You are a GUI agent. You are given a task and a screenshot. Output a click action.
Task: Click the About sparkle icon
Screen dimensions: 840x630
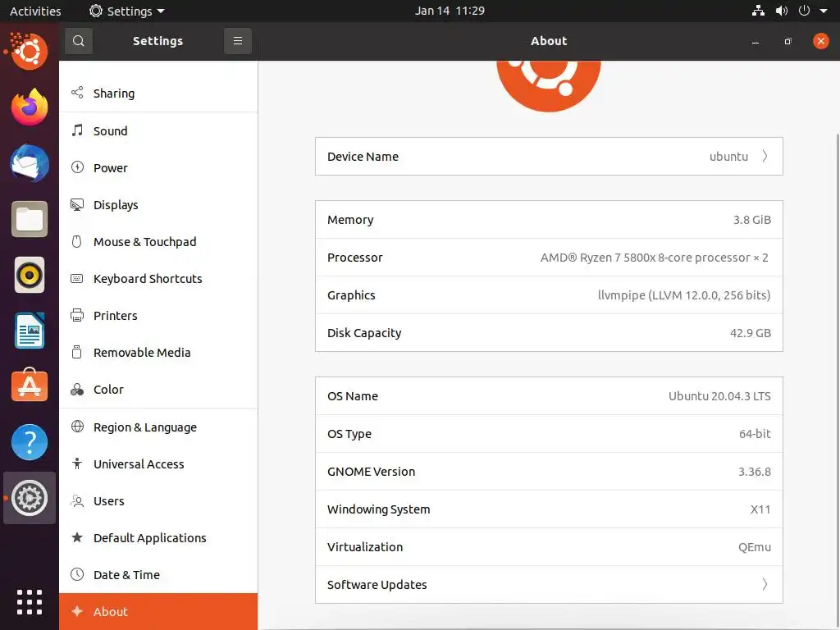coord(77,611)
